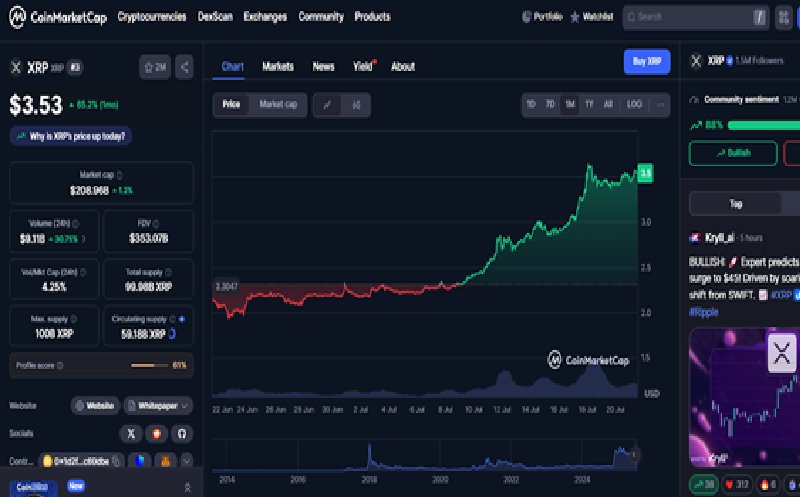Vote Bullish on community sentiment

pyautogui.click(x=733, y=153)
